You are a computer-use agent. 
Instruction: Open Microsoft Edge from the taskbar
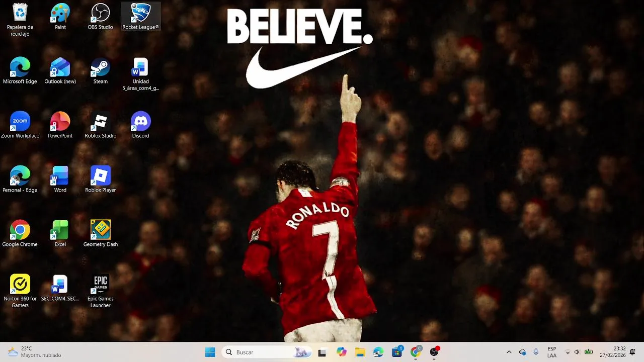click(378, 352)
